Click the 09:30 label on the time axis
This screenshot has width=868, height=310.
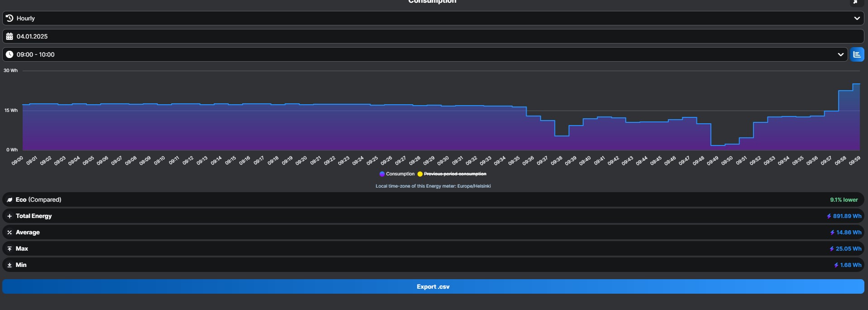[443, 160]
